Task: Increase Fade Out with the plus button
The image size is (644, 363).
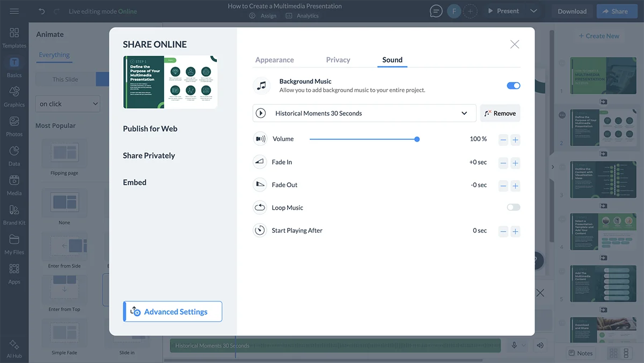Action: (x=515, y=186)
